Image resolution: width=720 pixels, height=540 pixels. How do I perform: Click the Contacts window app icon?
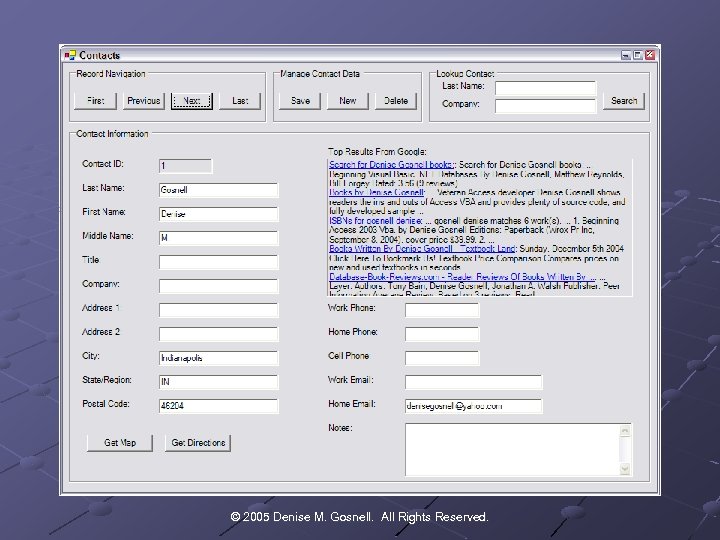(70, 56)
